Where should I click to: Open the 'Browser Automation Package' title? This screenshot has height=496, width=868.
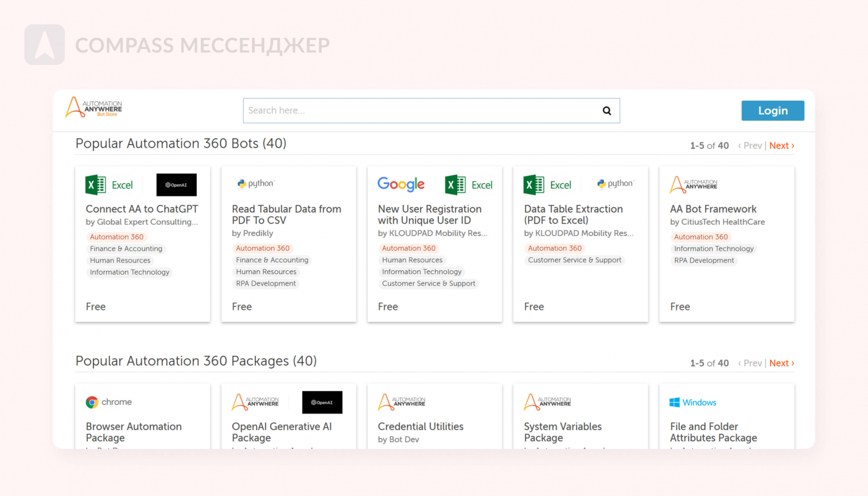[133, 432]
